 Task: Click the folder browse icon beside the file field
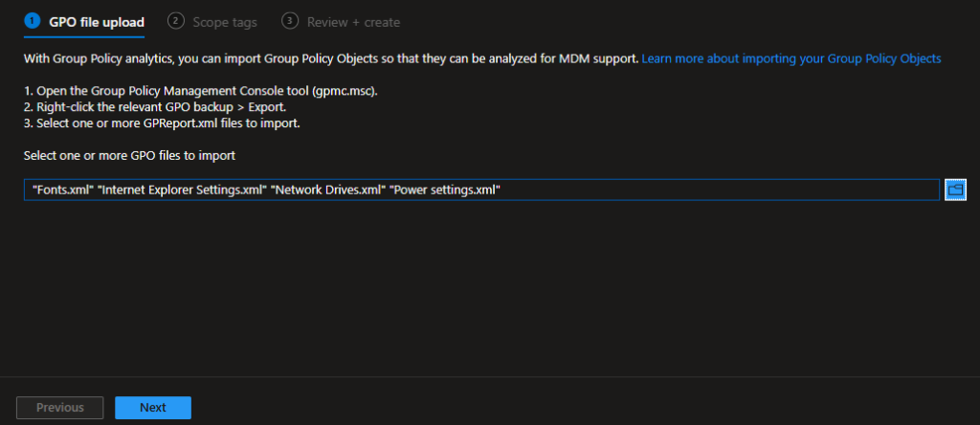[955, 190]
